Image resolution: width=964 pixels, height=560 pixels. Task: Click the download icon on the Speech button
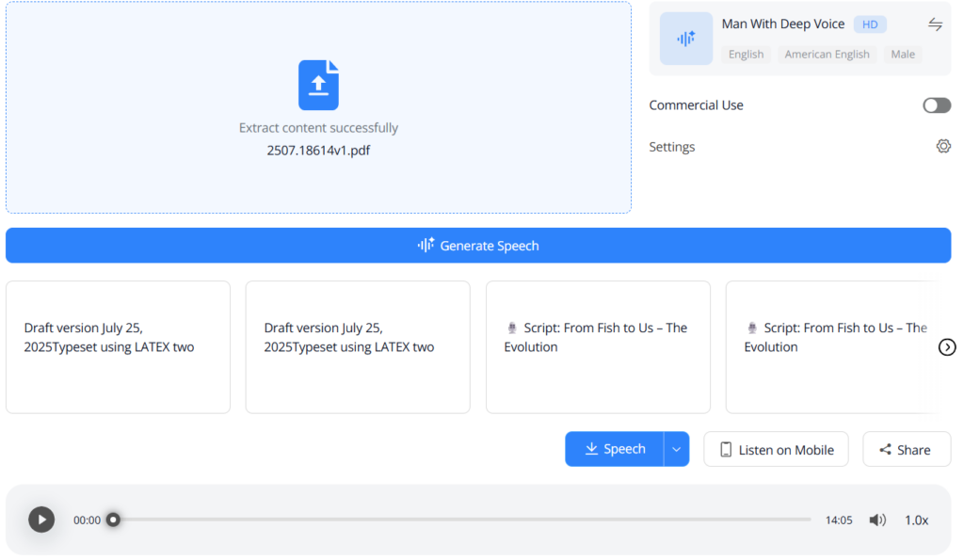click(589, 449)
